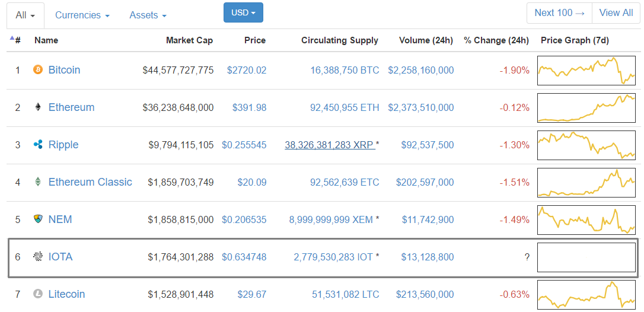Open the Ethereum Classic page link
Viewport: 644px width, 312px height.
(x=90, y=182)
